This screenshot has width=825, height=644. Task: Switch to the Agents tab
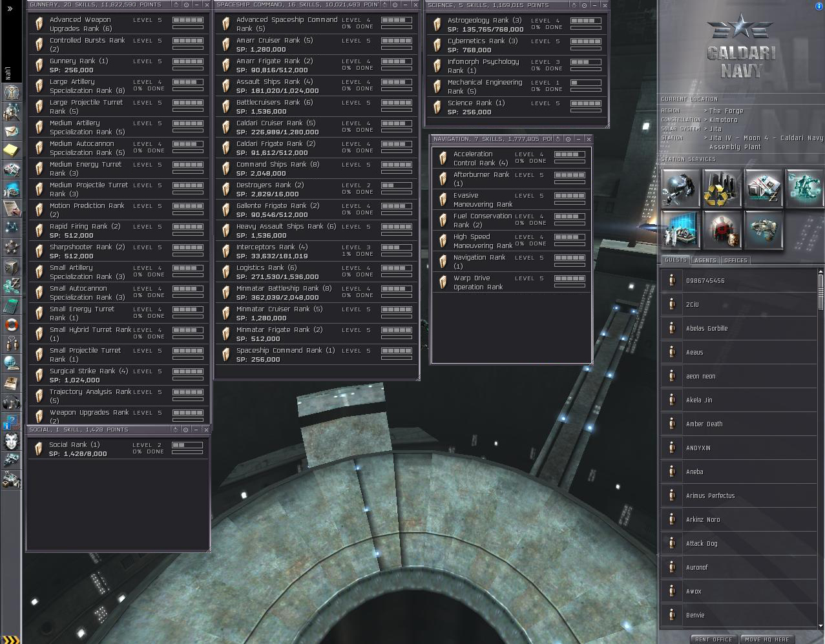point(705,260)
